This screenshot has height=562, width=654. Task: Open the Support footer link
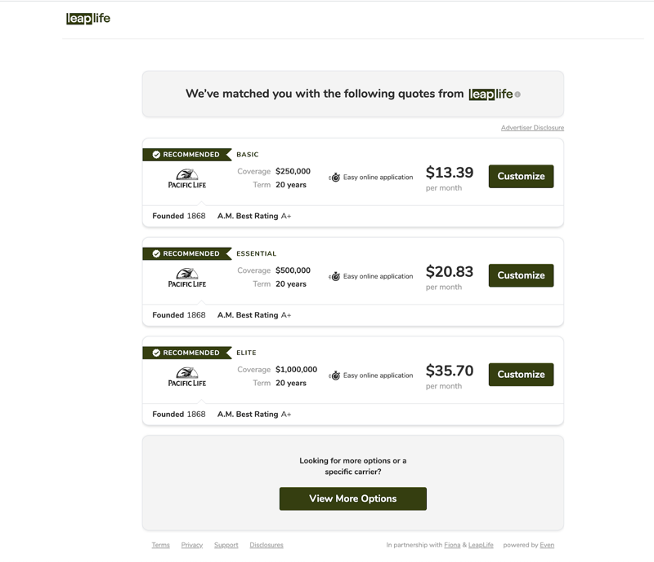click(226, 545)
